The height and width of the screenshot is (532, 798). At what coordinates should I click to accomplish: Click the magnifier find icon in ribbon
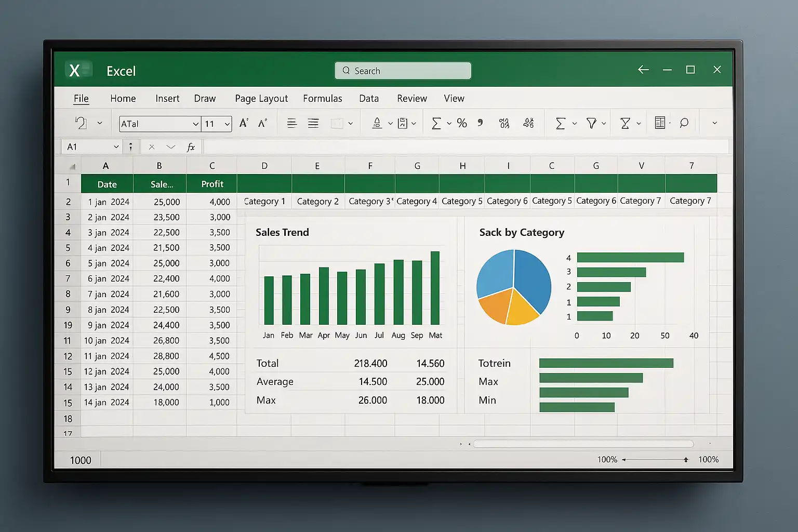click(684, 123)
